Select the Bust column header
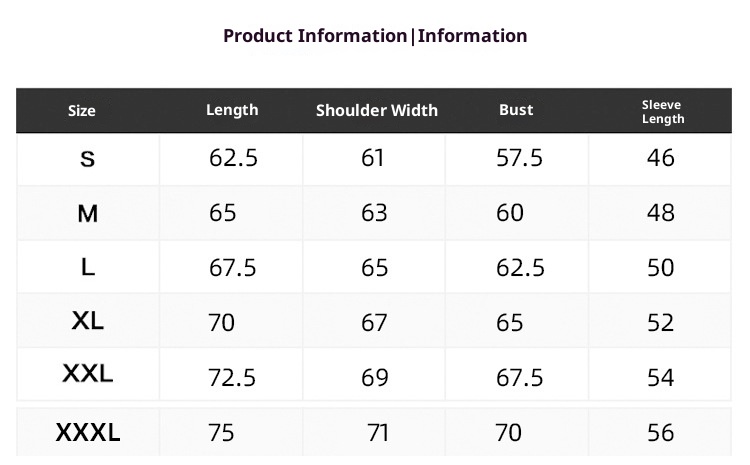This screenshot has height=465, width=750. click(x=516, y=110)
